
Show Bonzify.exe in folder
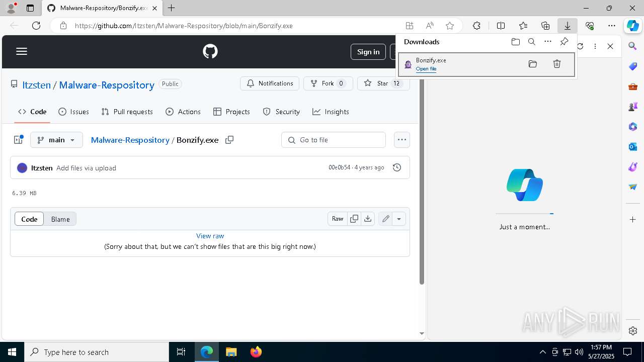click(533, 64)
